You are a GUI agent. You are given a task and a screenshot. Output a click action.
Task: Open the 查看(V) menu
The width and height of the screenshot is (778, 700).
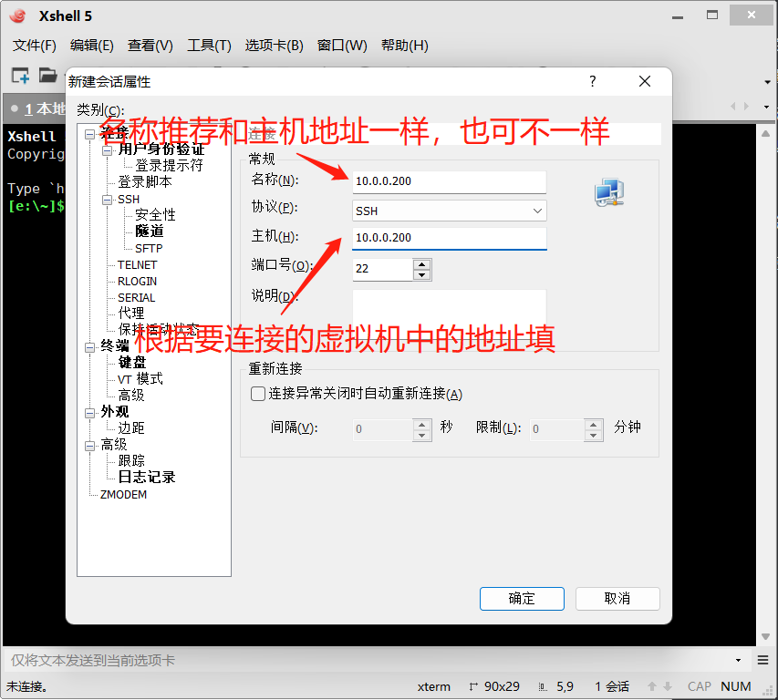point(150,46)
